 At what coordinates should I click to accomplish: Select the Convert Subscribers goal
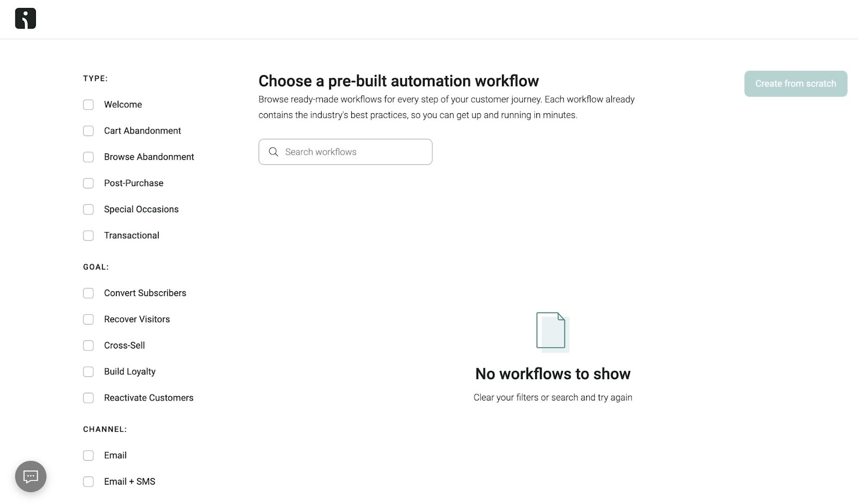coord(88,293)
